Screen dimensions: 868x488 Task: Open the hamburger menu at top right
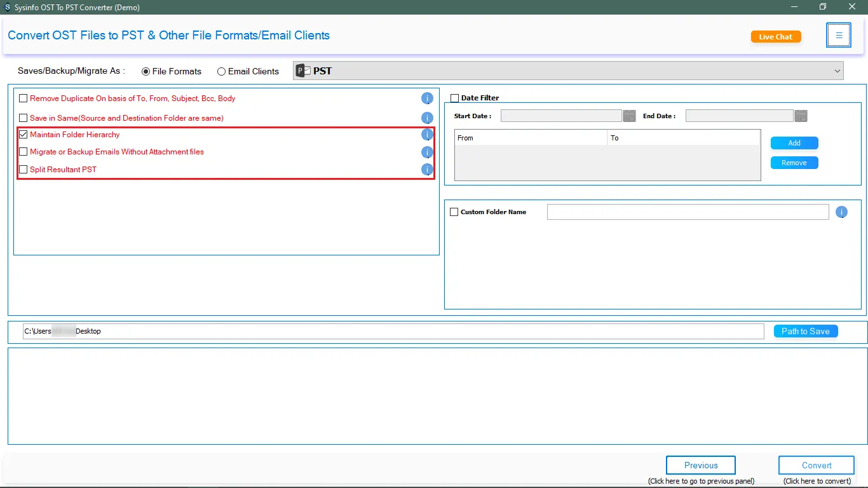point(838,36)
